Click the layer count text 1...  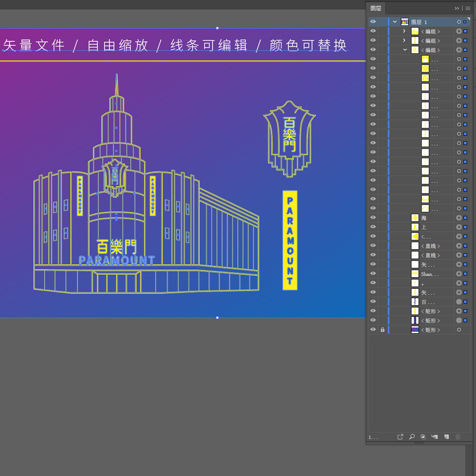[373, 437]
